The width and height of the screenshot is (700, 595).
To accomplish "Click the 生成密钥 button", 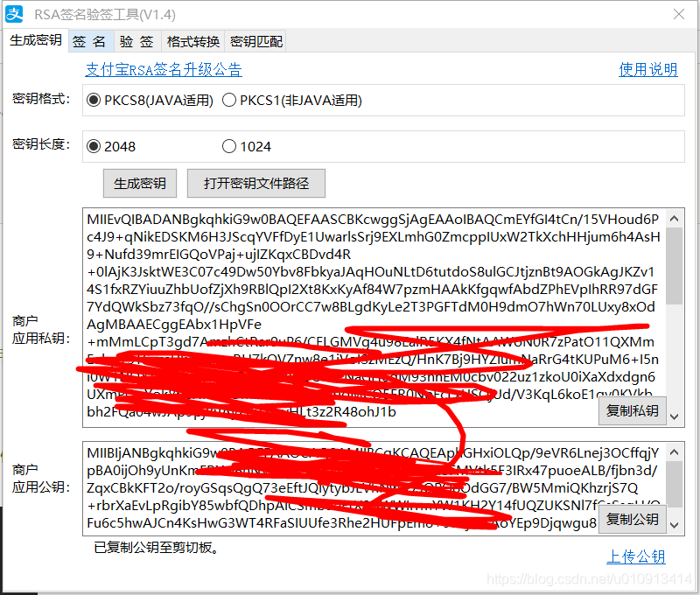I will [x=140, y=183].
